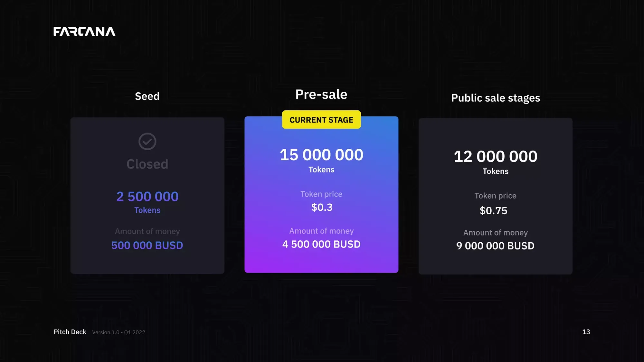Click the Token price label in Pre-sale card

click(321, 194)
